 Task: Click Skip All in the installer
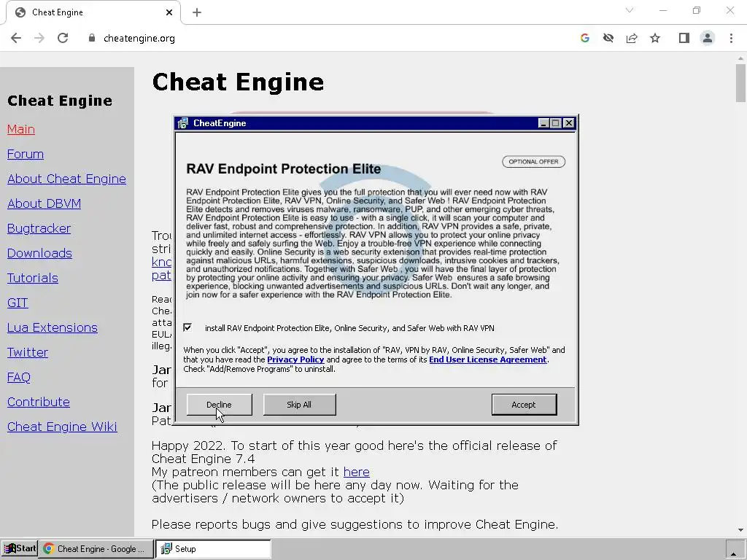[299, 405]
